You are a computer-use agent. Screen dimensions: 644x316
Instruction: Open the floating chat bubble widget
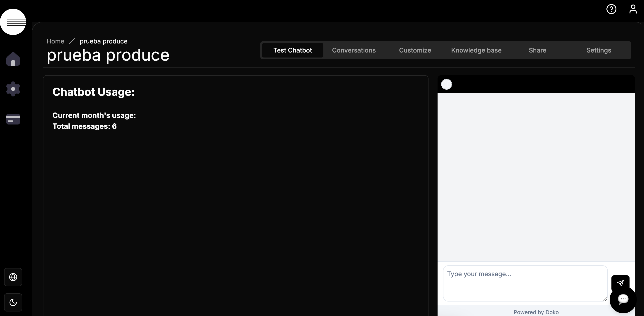[x=623, y=300]
